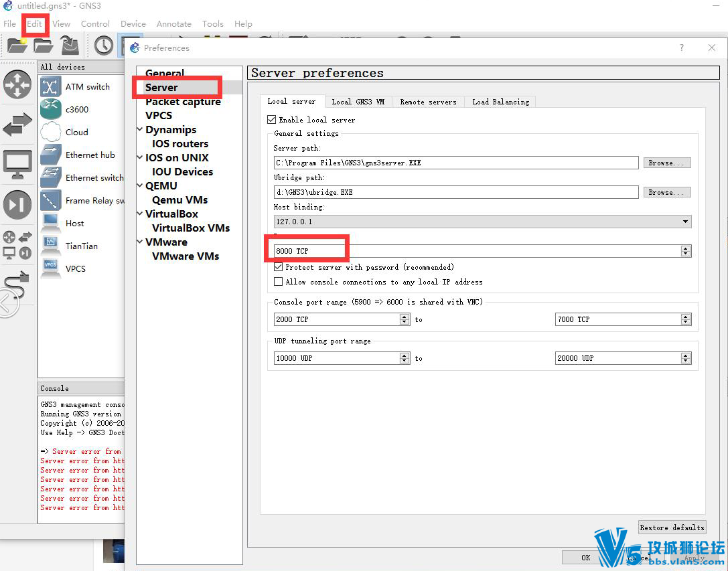Image resolution: width=728 pixels, height=571 pixels.
Task: Browse for Ubridge path executable
Action: [x=666, y=192]
